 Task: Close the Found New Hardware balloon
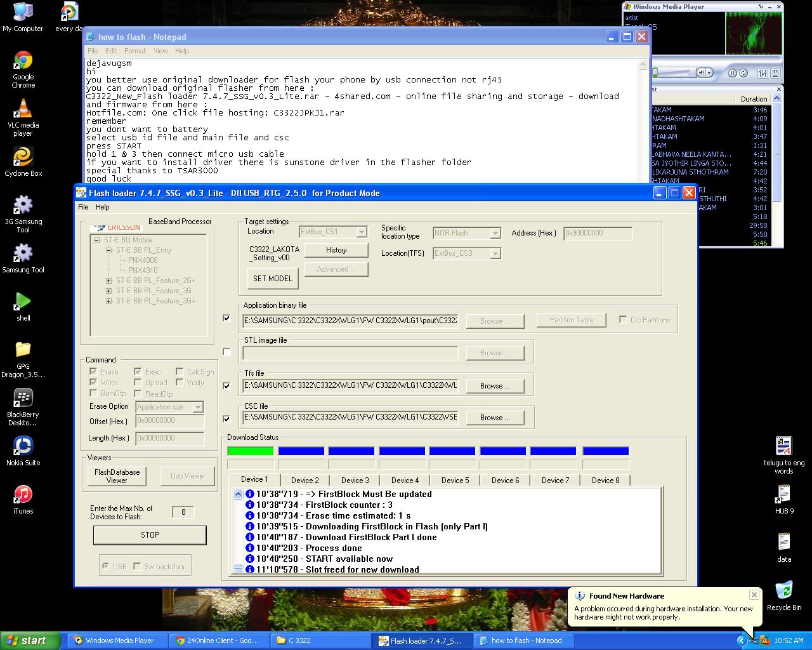pyautogui.click(x=754, y=595)
